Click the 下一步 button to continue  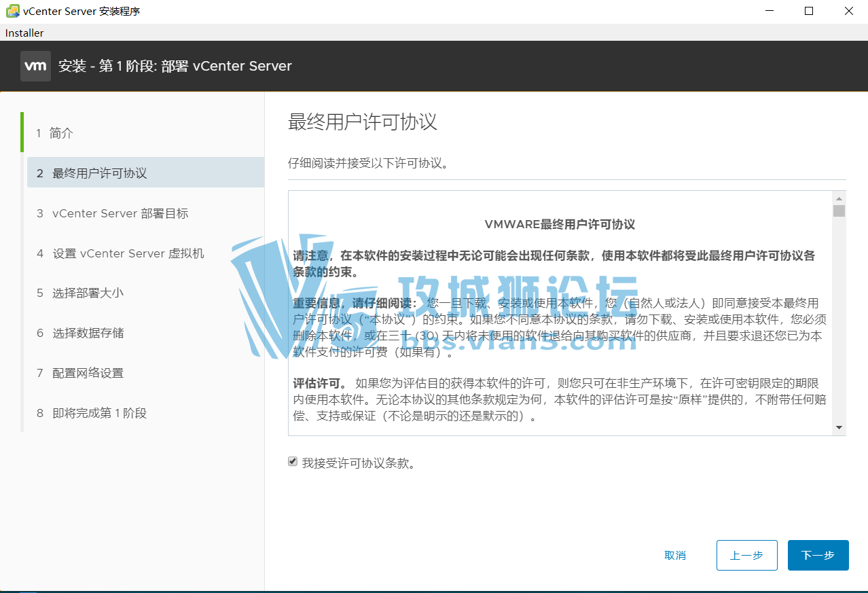pyautogui.click(x=817, y=555)
